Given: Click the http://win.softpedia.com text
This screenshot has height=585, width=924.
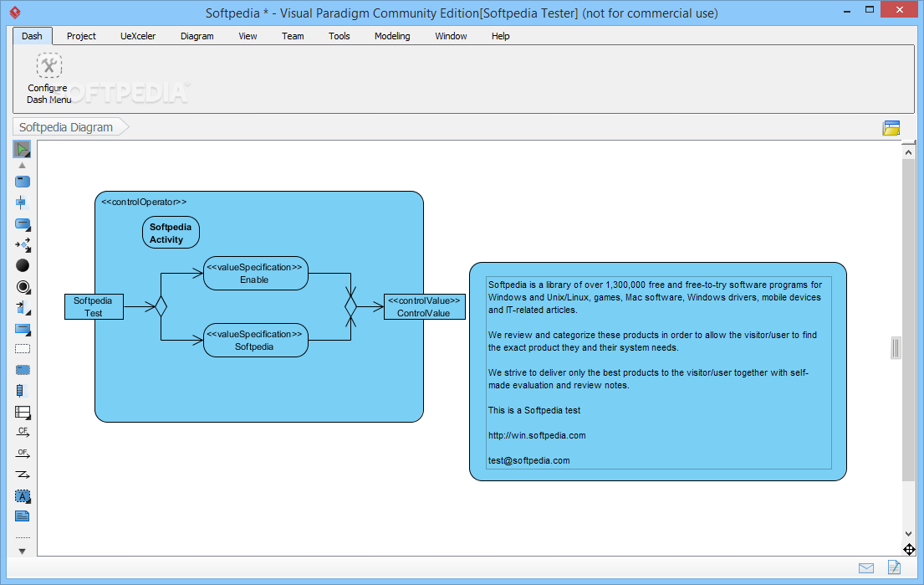Looking at the screenshot, I should point(537,435).
